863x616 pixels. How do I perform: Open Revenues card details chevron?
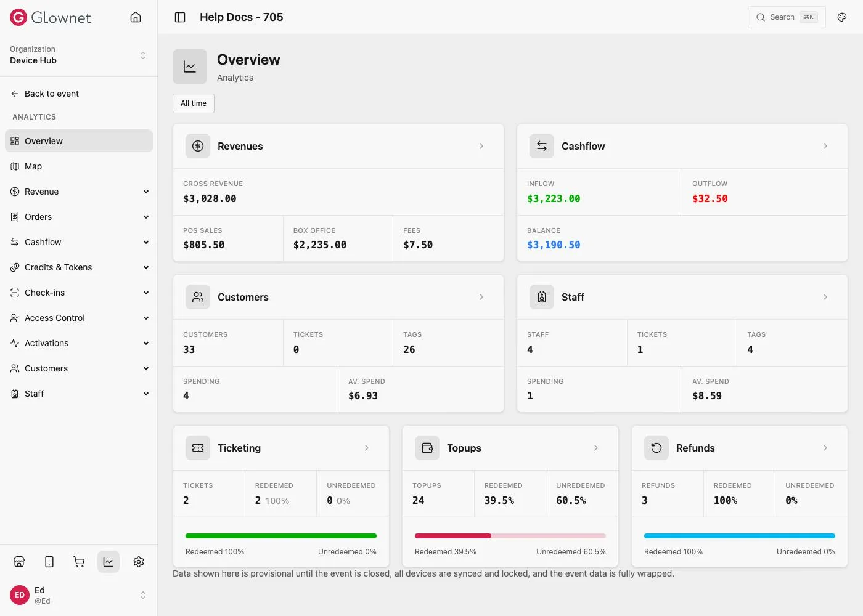[481, 146]
